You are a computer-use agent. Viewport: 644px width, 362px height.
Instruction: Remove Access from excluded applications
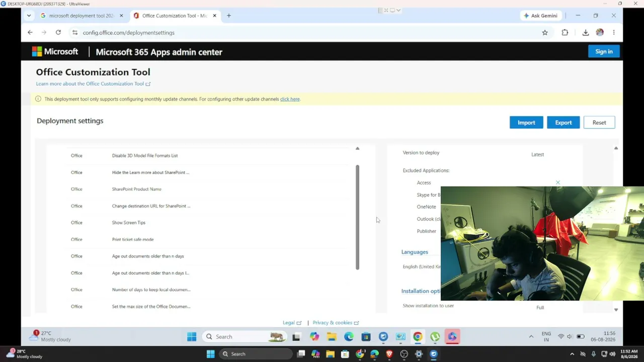click(558, 183)
